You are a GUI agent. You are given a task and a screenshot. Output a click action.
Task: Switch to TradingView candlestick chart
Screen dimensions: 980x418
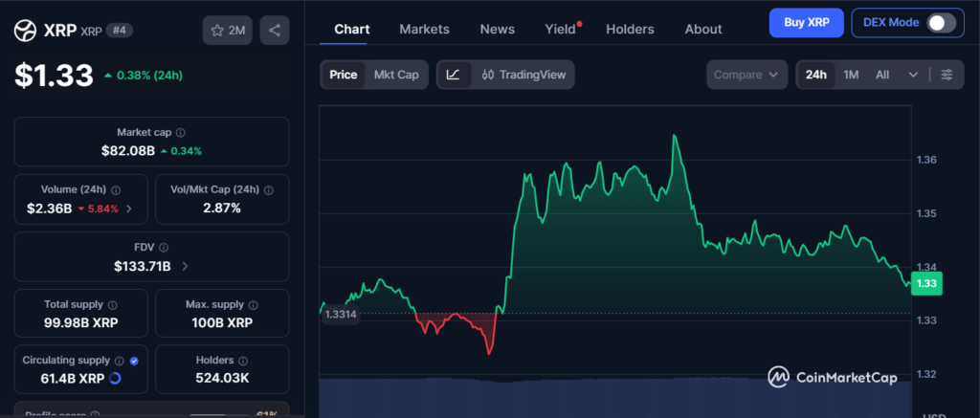[523, 75]
